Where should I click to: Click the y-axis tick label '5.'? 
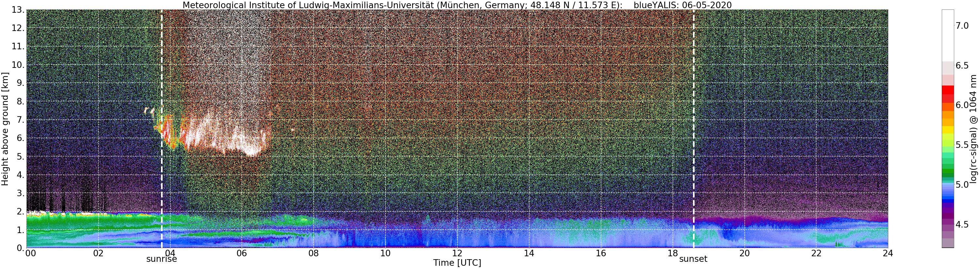point(21,156)
